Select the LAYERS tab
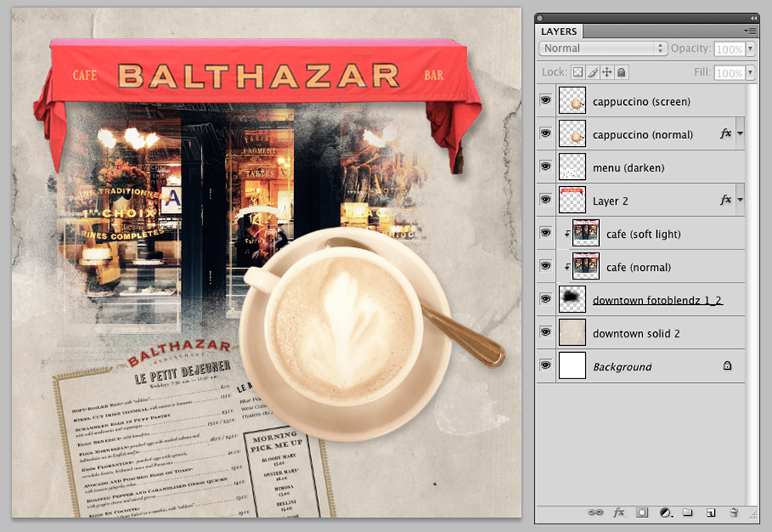 pos(559,31)
